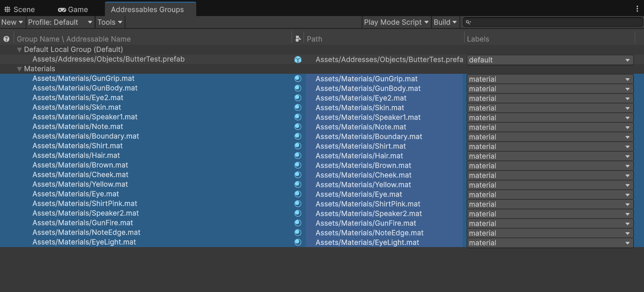Select the Assets/Materials/GunGrip.mat addressable name

tap(83, 78)
